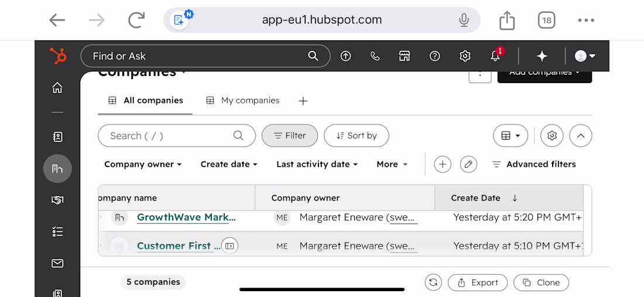Viewport: 644px width, 297px height.
Task: Click the HubSpot sprocket logo
Action: tap(57, 56)
